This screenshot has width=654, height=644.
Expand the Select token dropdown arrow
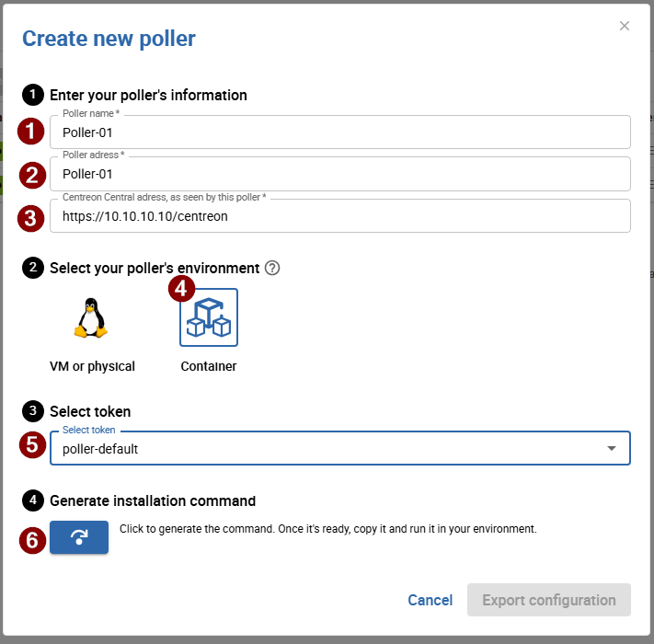612,448
